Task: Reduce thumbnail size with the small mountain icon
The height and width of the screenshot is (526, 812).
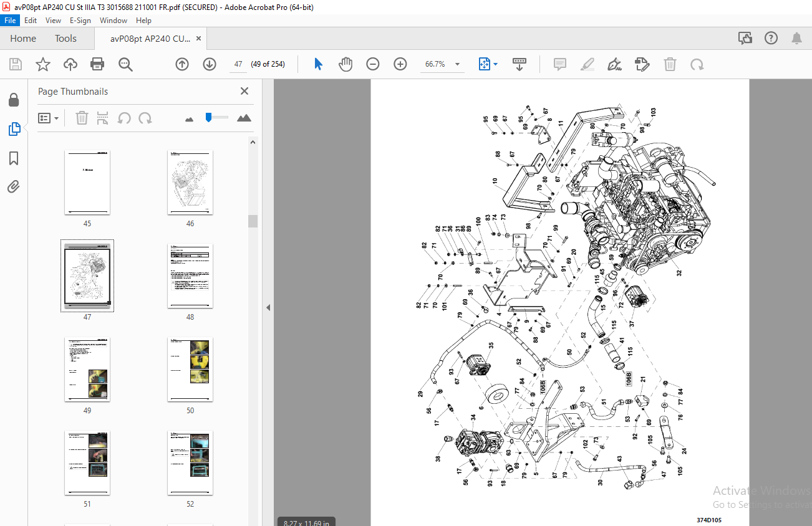Action: tap(190, 118)
